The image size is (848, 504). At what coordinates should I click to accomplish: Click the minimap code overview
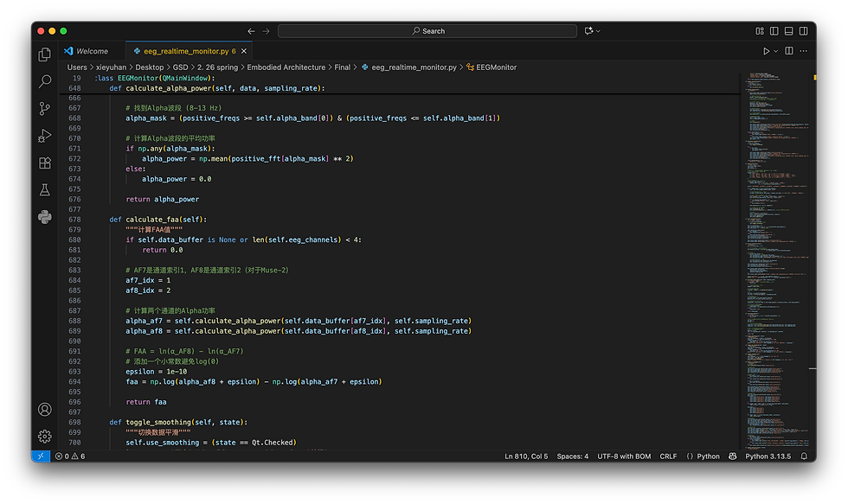(x=774, y=259)
